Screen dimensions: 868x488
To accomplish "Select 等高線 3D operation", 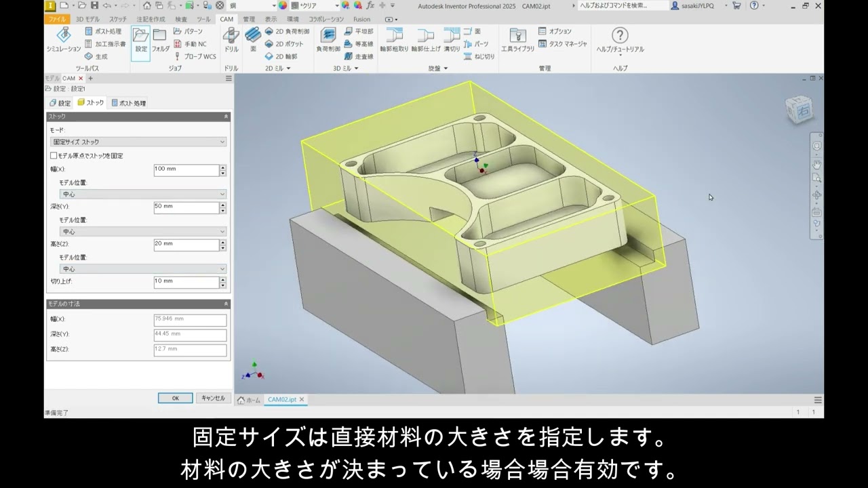I will pyautogui.click(x=359, y=44).
